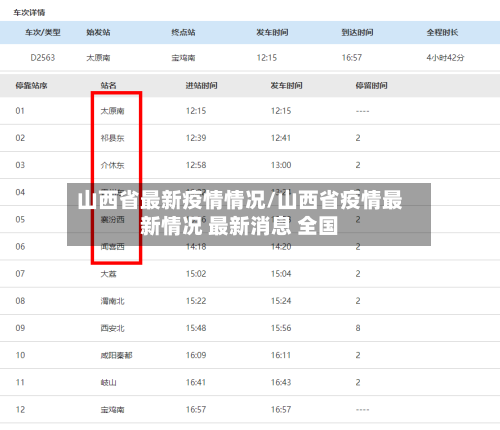Click stop number 02

pyautogui.click(x=20, y=138)
